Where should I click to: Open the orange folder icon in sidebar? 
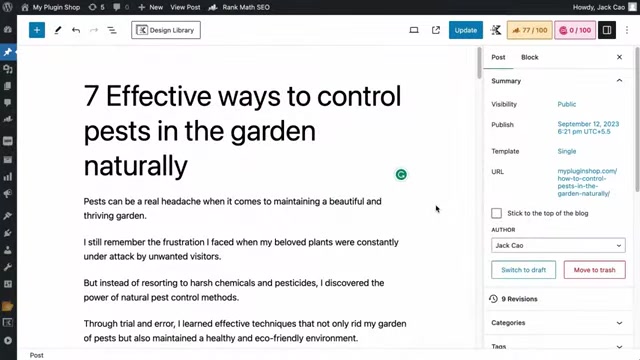(8, 306)
